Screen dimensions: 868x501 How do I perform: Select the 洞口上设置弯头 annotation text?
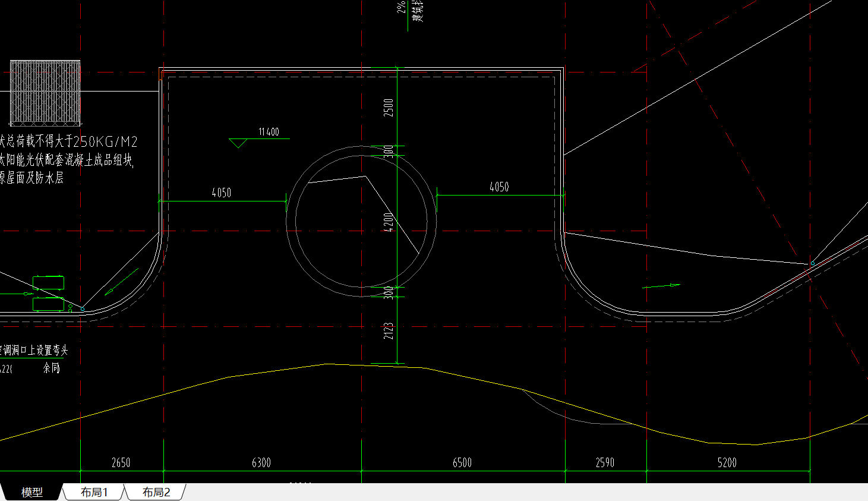pyautogui.click(x=36, y=351)
